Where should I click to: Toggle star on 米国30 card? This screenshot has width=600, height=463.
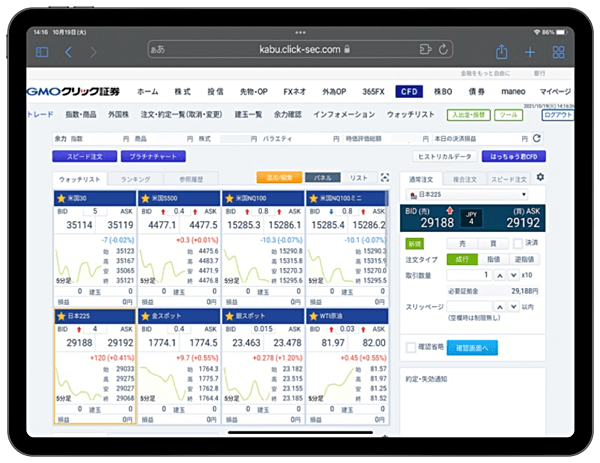(61, 198)
